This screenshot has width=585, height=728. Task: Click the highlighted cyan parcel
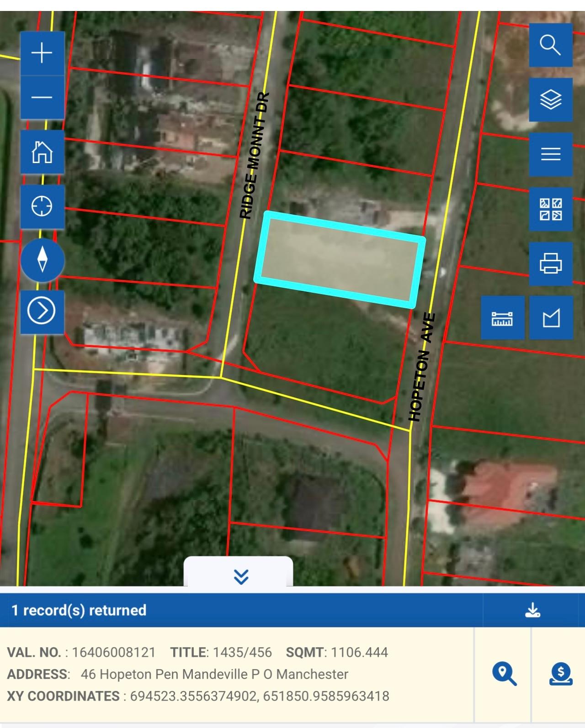click(339, 259)
